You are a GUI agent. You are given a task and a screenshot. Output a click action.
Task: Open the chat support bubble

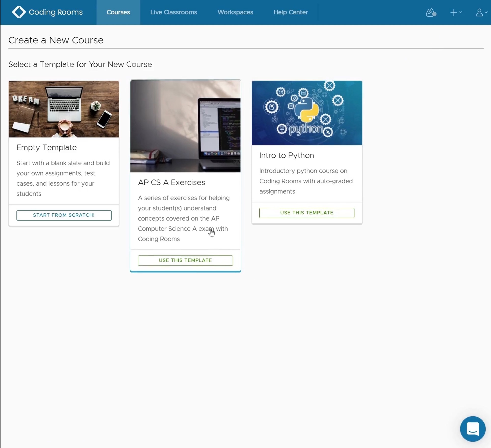pos(473,429)
